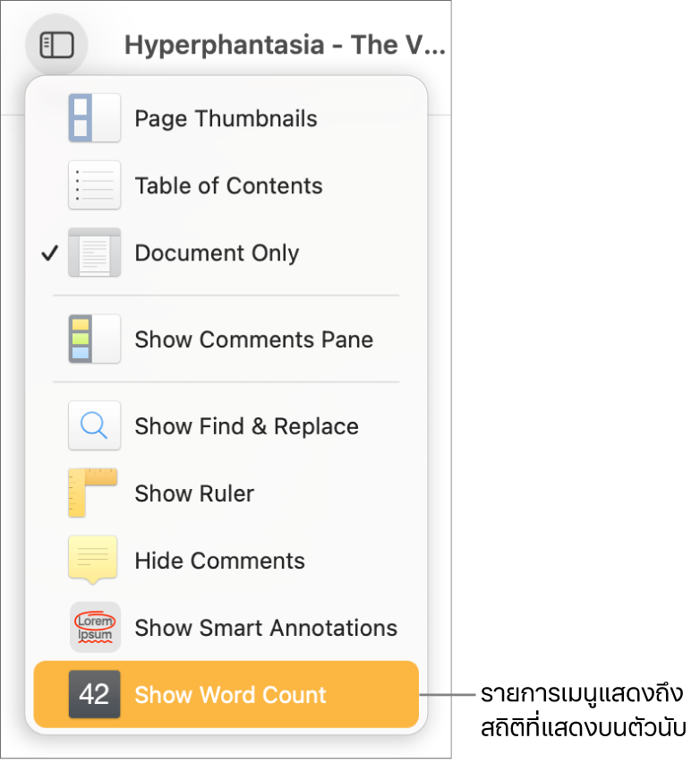Image resolution: width=700 pixels, height=772 pixels.
Task: Choose Show Find & Replace
Action: point(246,426)
